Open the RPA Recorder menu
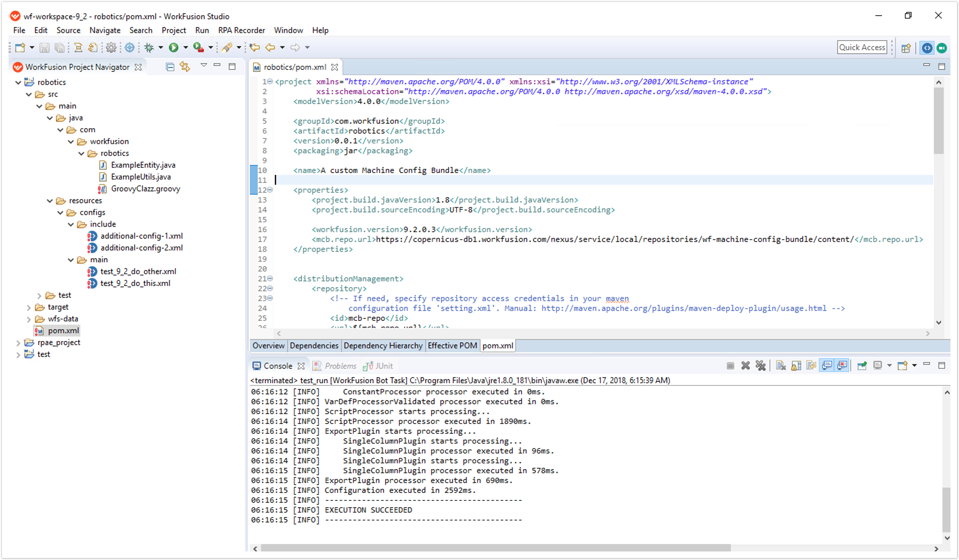Screen dimensions: 959x560 click(x=241, y=31)
